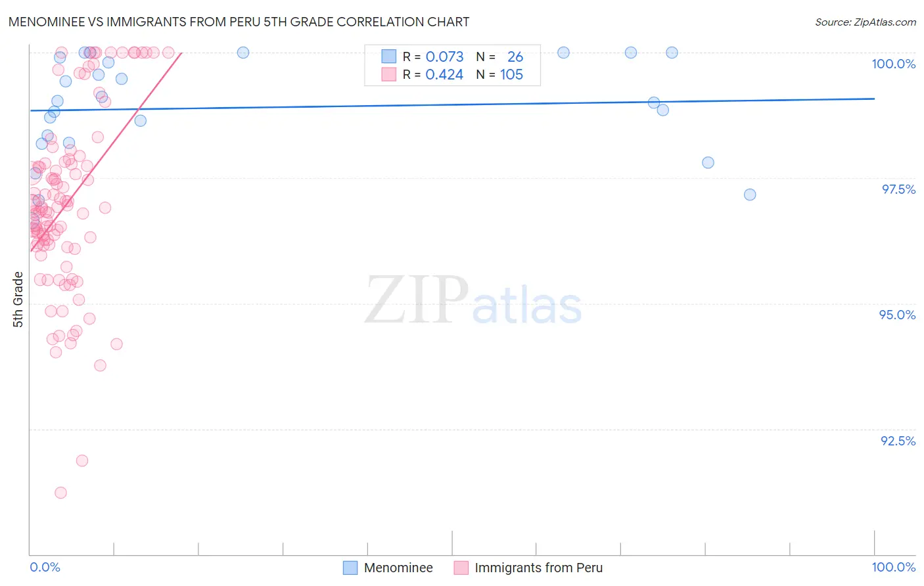Click the blue Menominee legend swatch at bottom
924x586 pixels.
[350, 568]
